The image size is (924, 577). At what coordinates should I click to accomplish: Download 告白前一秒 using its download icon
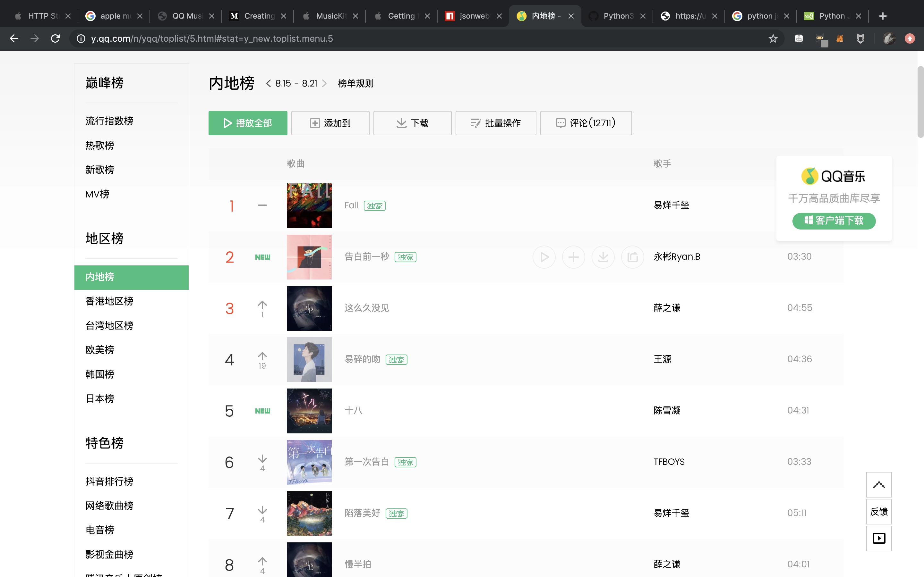[x=603, y=257]
